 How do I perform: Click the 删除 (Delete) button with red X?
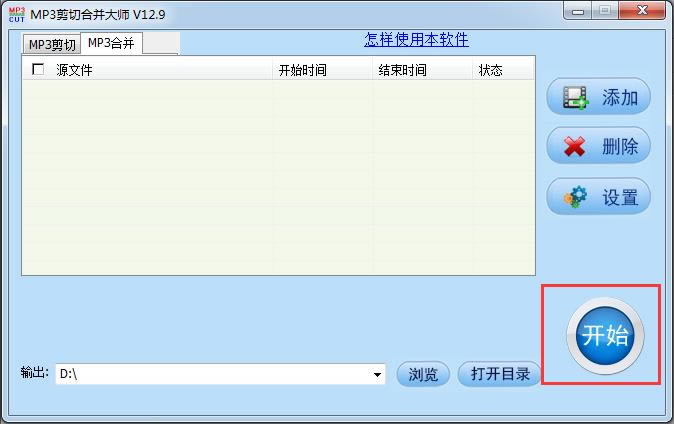click(x=598, y=146)
